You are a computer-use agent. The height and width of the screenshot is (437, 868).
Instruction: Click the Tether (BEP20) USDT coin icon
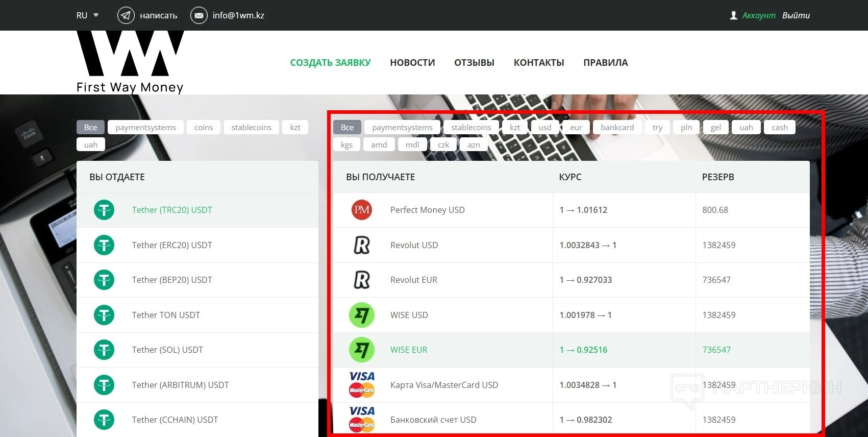pos(104,280)
